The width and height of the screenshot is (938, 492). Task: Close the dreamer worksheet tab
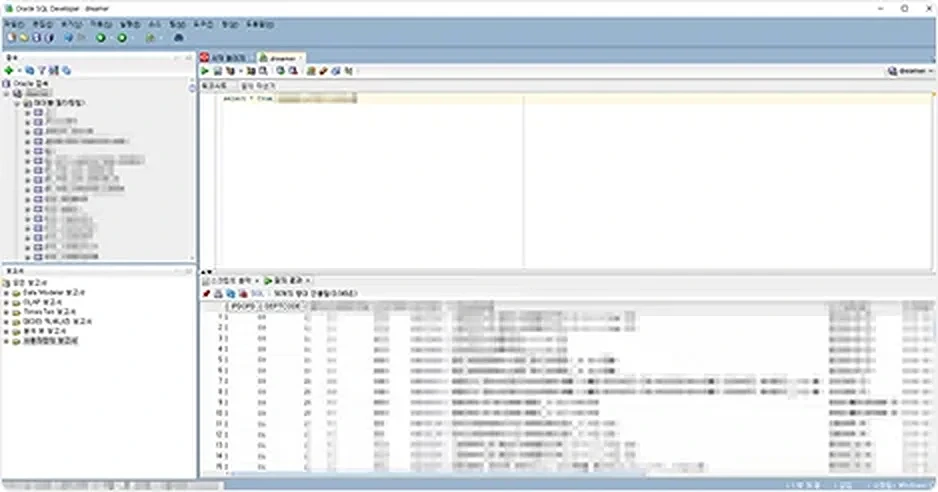tap(301, 58)
